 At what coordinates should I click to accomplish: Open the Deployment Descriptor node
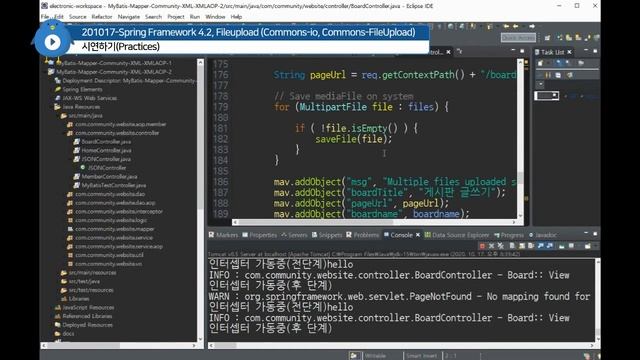point(129,80)
